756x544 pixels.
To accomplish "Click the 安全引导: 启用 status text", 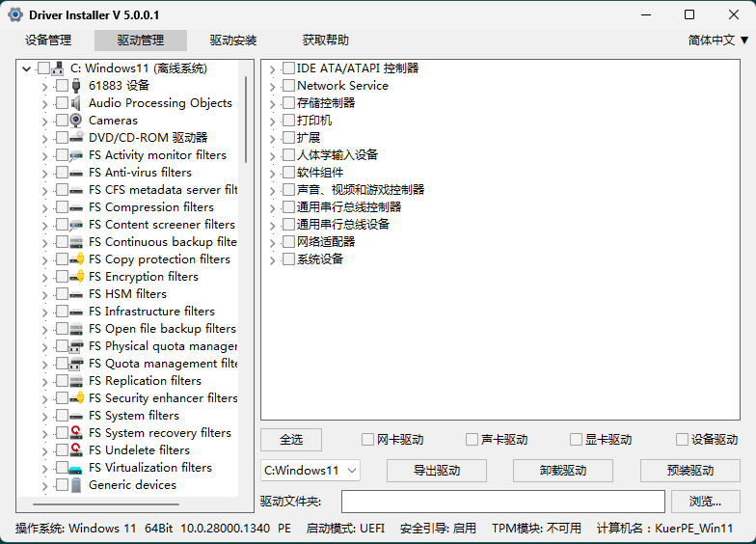I will tap(438, 529).
